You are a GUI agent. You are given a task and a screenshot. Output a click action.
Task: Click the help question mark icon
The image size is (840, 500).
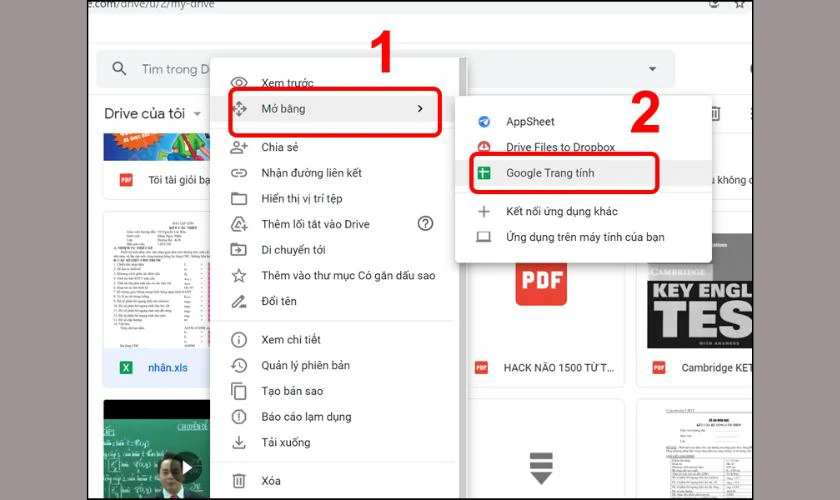click(x=425, y=223)
